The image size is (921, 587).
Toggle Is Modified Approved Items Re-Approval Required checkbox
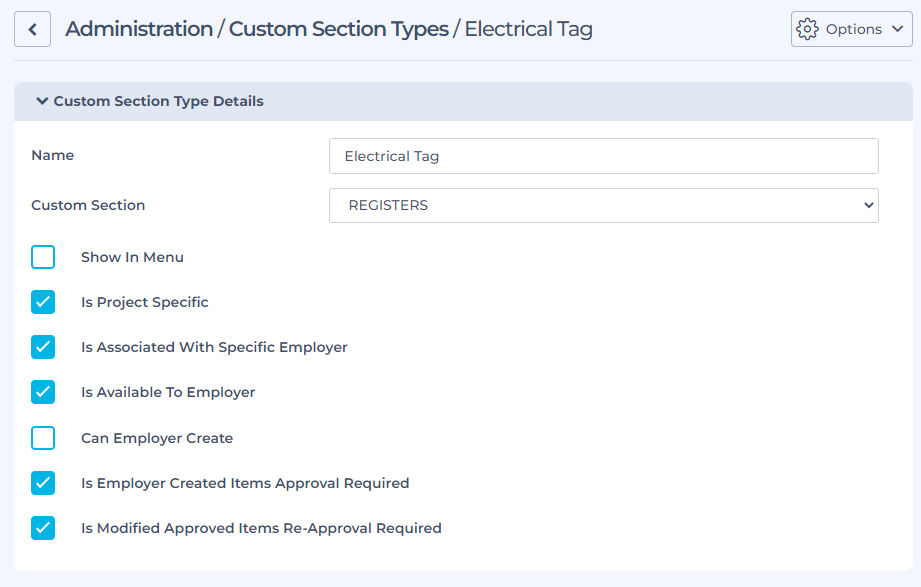(x=43, y=528)
